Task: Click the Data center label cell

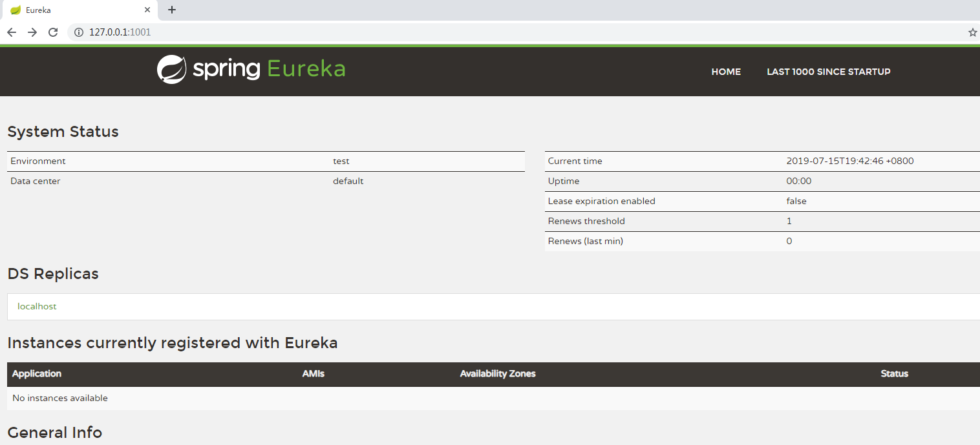Action: click(x=36, y=181)
